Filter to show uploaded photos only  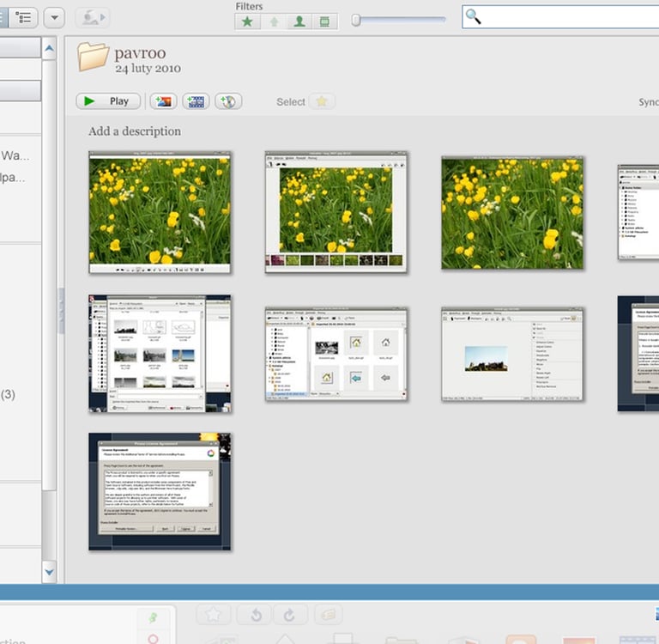pos(274,21)
